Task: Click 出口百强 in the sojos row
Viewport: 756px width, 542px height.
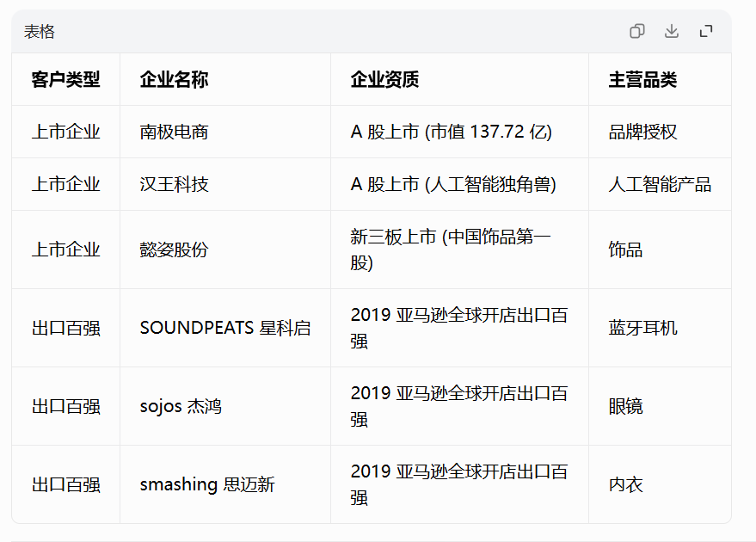Action: [66, 406]
